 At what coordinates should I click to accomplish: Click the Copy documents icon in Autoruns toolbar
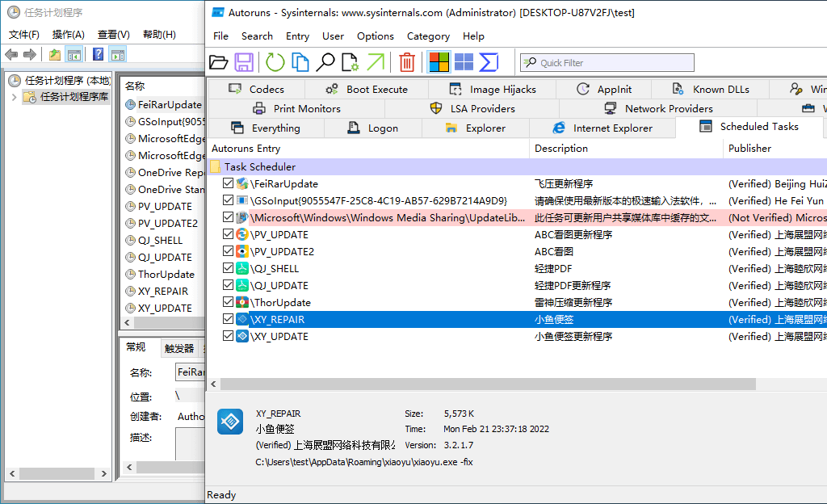point(300,62)
